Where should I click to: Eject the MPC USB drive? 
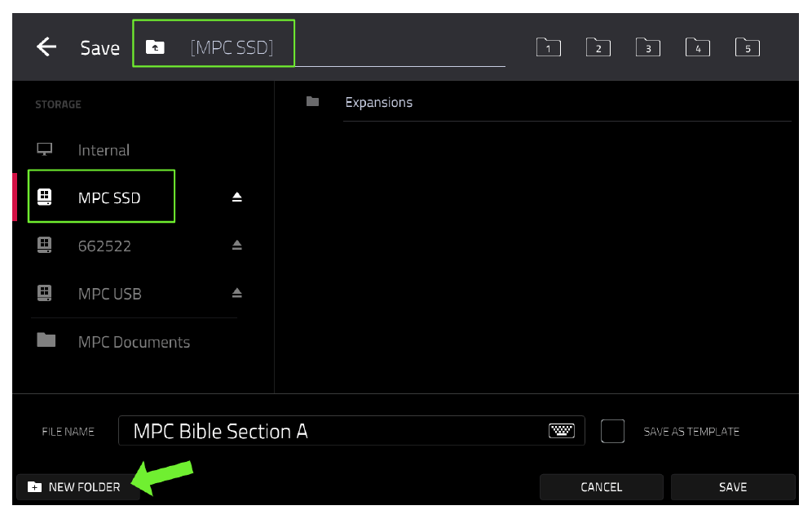236,294
